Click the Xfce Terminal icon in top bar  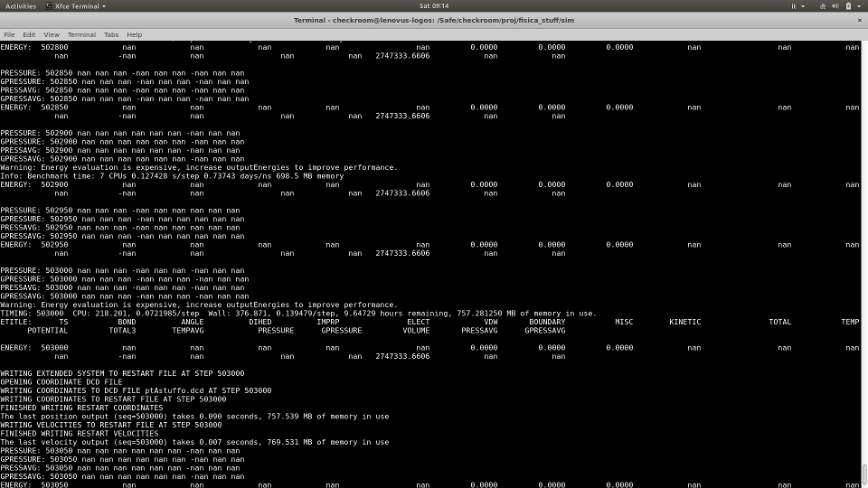[49, 6]
